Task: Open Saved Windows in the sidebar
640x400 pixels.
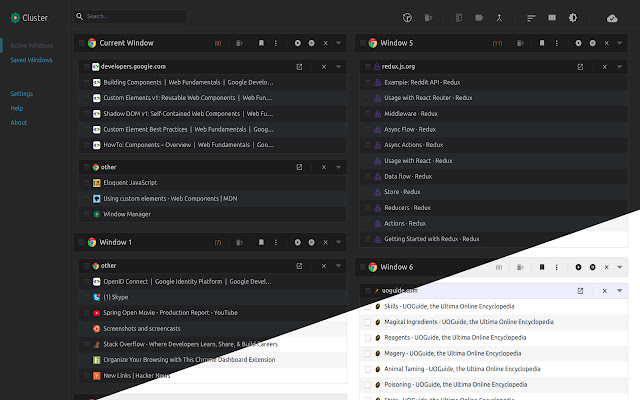Action: point(31,60)
